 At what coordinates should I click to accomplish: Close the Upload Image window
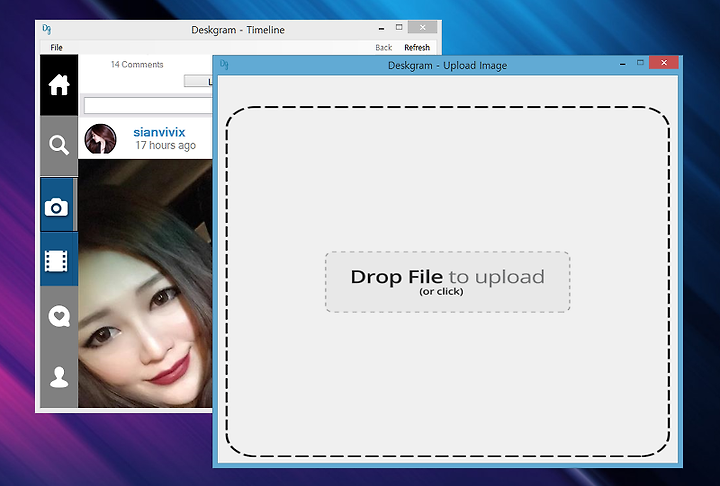[664, 62]
